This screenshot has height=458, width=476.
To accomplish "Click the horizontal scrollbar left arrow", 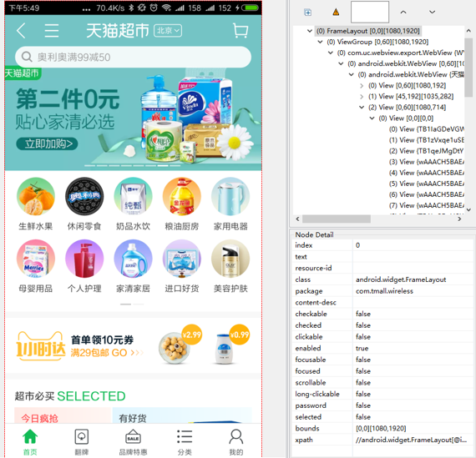I will [297, 219].
